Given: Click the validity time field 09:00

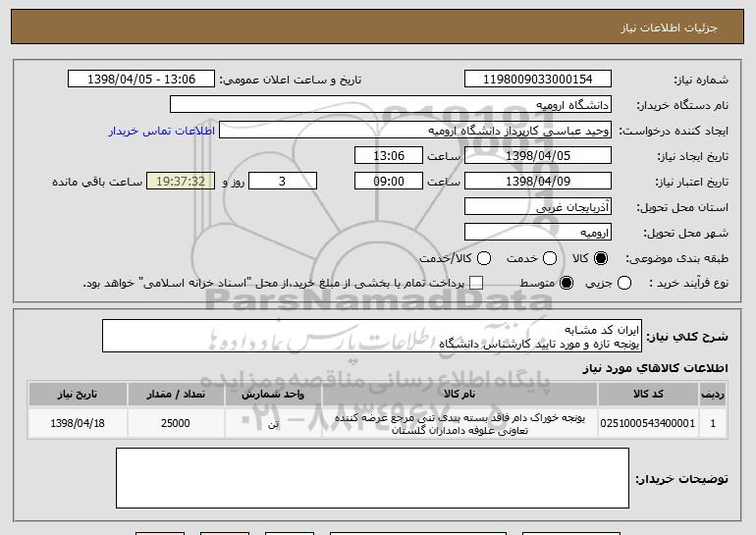Looking at the screenshot, I should click(x=389, y=182).
